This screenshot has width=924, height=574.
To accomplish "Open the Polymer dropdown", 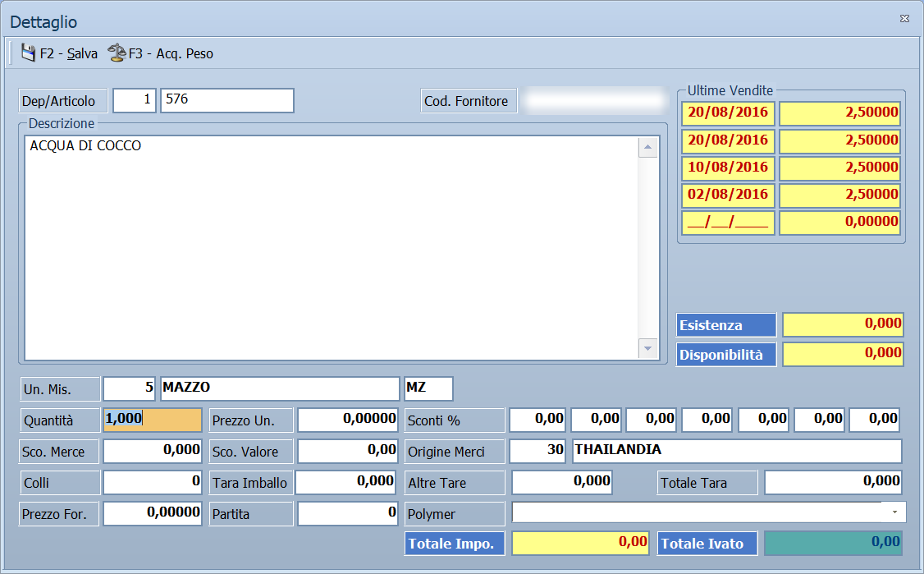I will (894, 512).
